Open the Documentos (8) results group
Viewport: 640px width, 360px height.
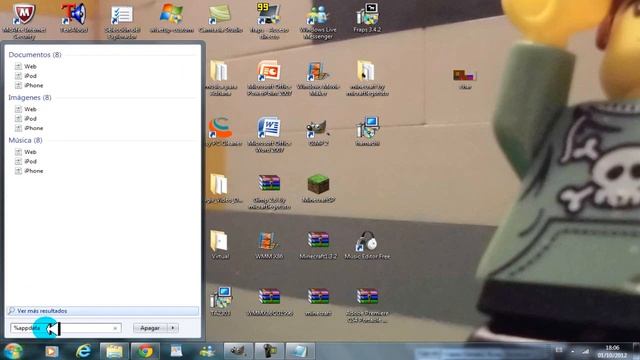click(35, 55)
